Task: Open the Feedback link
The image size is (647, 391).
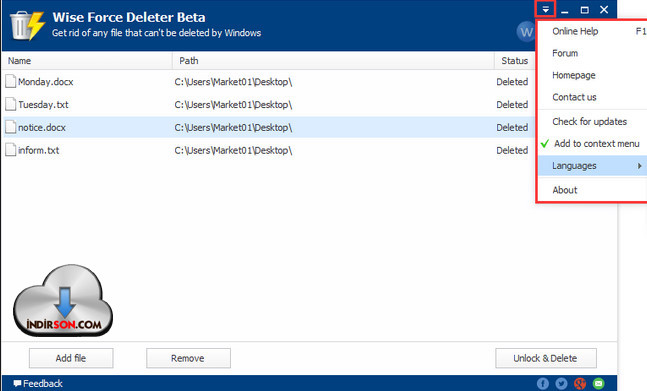Action: coord(43,384)
